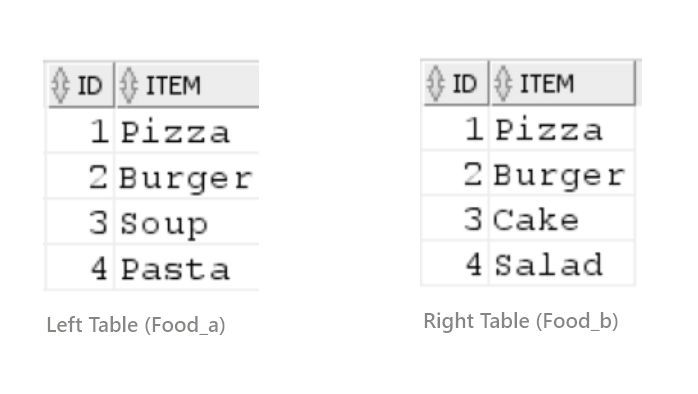Click the Left Table (Food_a) caption

click(136, 325)
